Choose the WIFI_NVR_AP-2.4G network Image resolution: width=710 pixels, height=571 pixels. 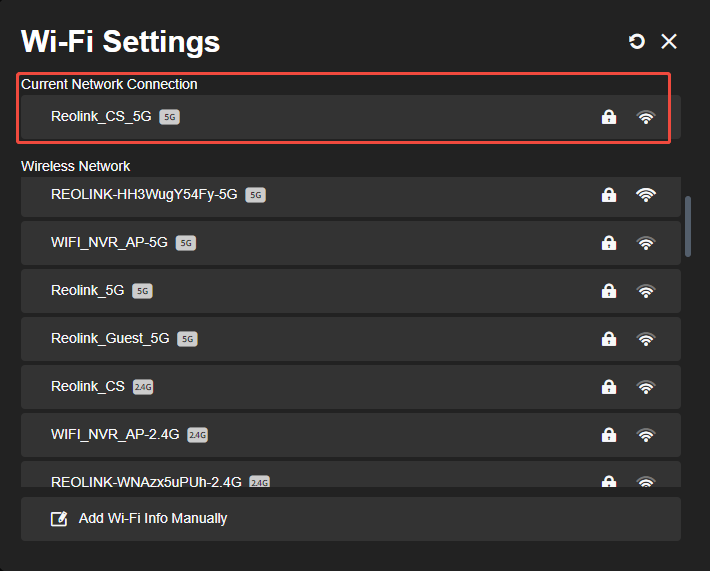[x=350, y=435]
